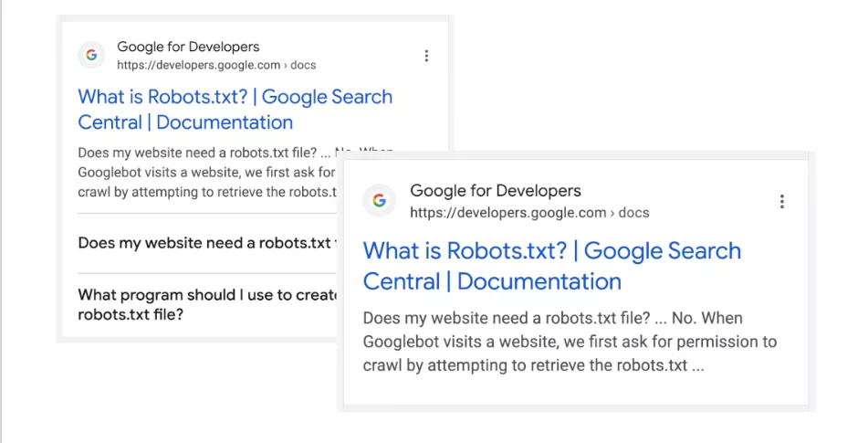The image size is (868, 443).
Task: Click the Google favicon on the back result card
Action: 91,55
